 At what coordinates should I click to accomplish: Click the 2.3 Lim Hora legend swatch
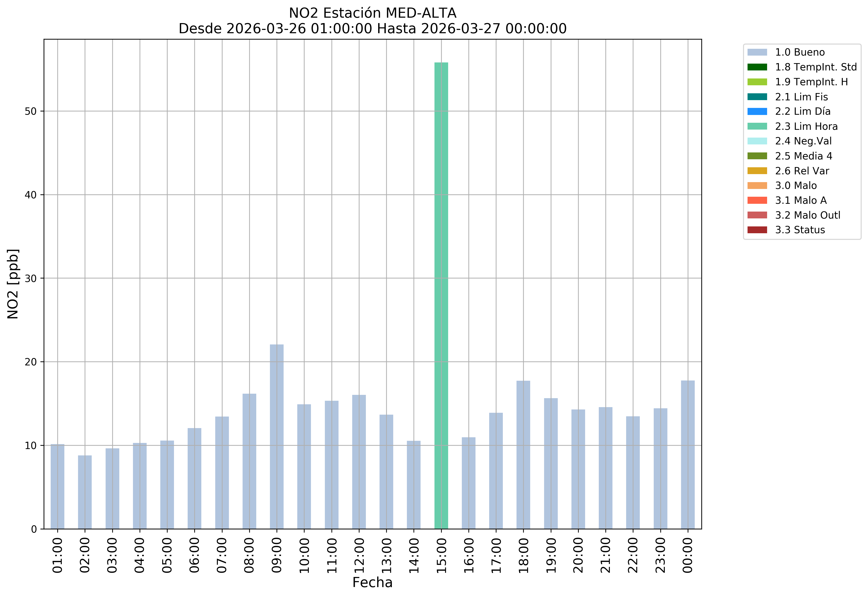click(x=757, y=127)
